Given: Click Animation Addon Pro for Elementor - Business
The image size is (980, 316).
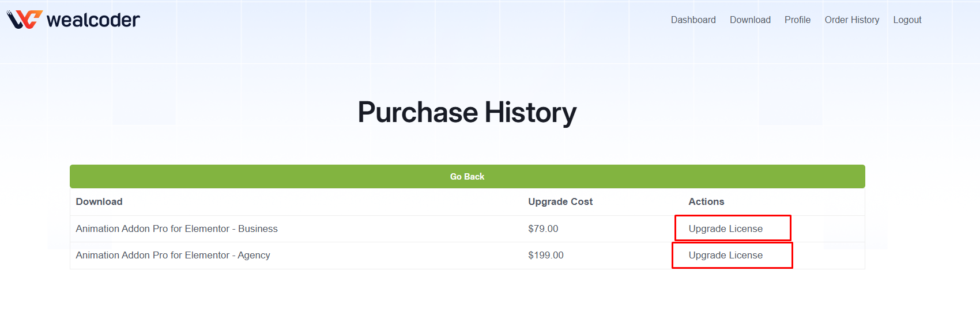Looking at the screenshot, I should click(176, 229).
